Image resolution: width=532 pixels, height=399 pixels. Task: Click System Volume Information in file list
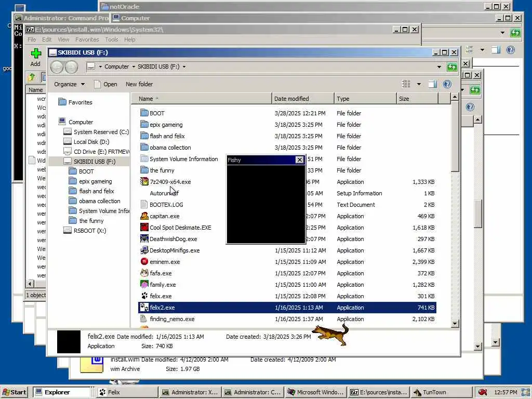tap(183, 159)
